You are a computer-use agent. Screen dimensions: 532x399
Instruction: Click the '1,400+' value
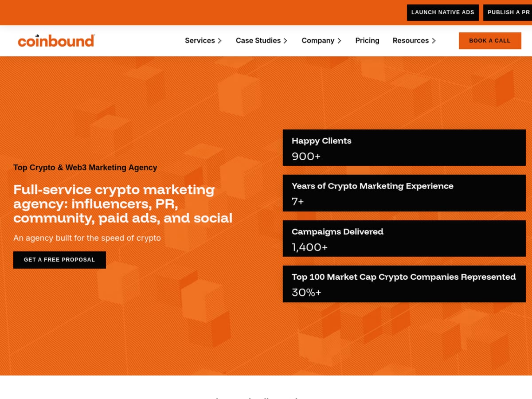309,247
